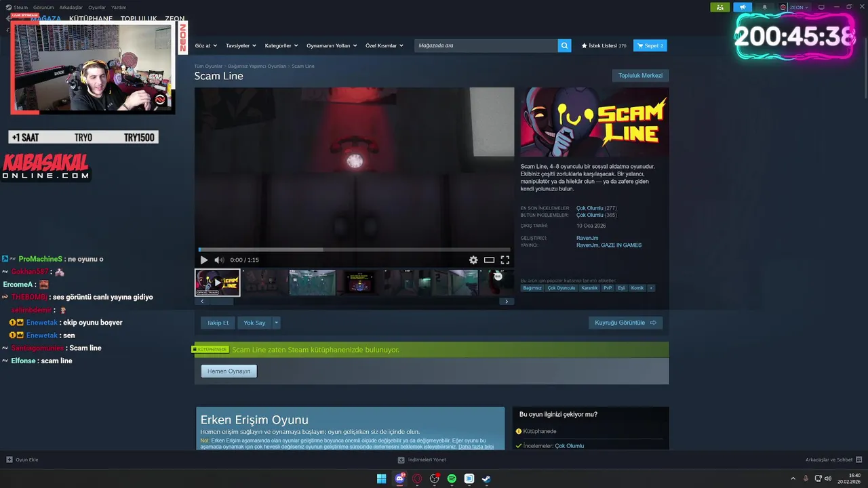The height and width of the screenshot is (488, 868).
Task: Click the plus button to add tags
Action: (x=651, y=288)
